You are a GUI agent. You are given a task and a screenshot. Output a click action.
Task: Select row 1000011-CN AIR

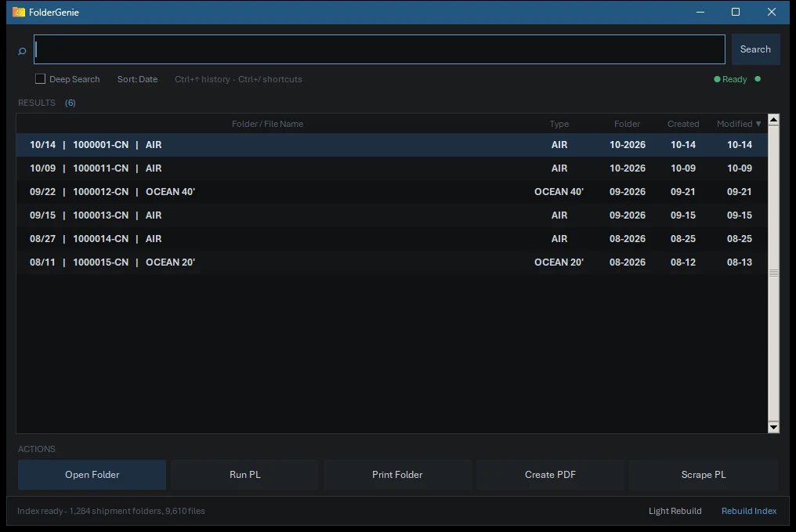coord(392,168)
